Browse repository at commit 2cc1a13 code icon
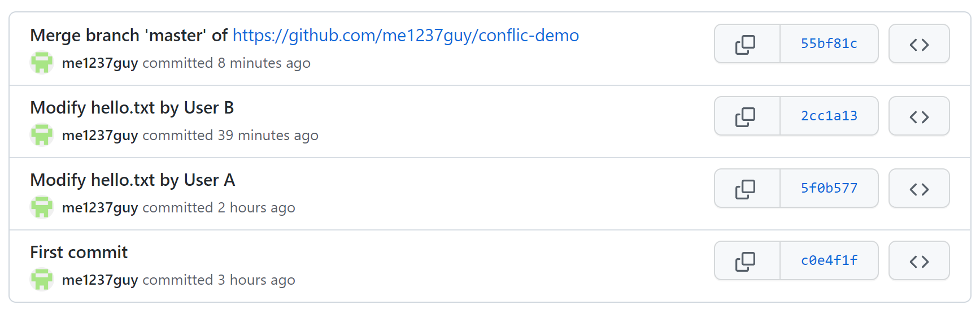The width and height of the screenshot is (980, 309). pyautogui.click(x=919, y=116)
